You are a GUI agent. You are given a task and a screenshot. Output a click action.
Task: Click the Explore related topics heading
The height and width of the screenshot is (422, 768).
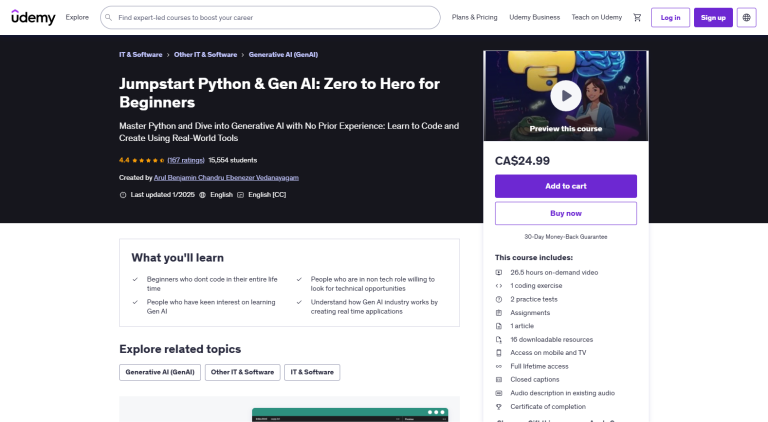tap(180, 349)
